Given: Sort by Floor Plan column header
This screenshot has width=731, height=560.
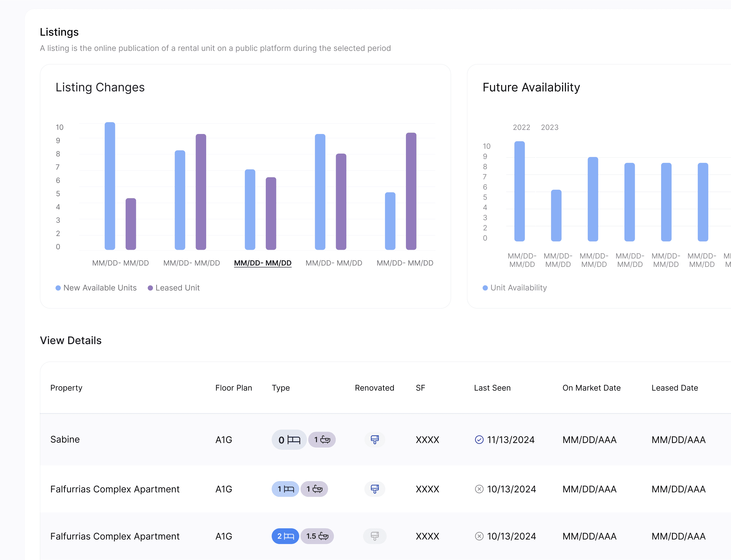Looking at the screenshot, I should coord(234,388).
